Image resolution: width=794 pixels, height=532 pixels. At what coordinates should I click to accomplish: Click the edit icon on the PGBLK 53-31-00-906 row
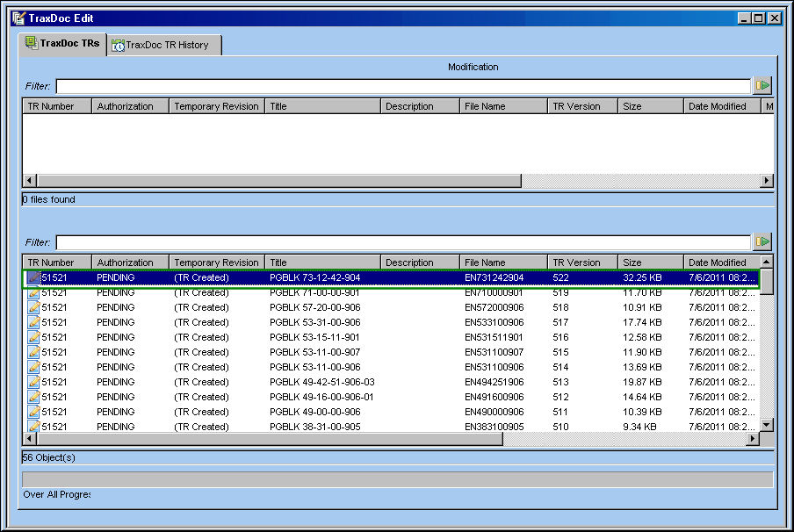click(33, 322)
